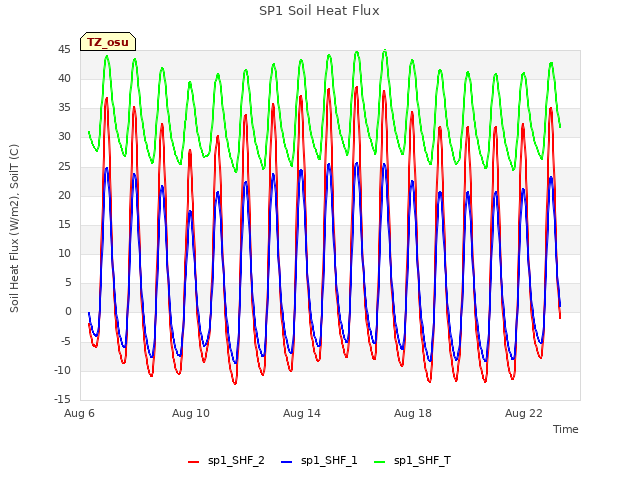Viewport: 640px width, 480px height.
Task: Click the Aug 18 x-axis label
Action: click(413, 413)
